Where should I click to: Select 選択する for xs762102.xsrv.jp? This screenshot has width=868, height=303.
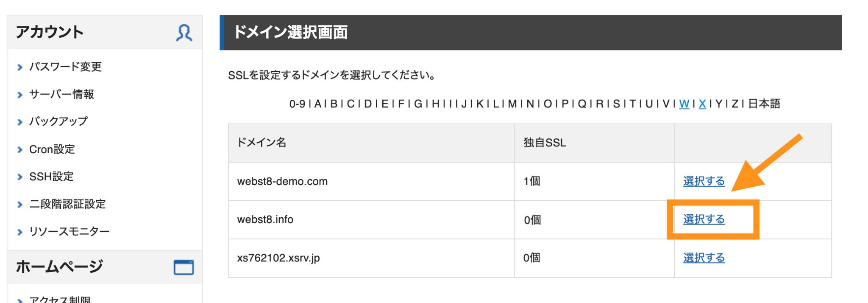pyautogui.click(x=704, y=258)
